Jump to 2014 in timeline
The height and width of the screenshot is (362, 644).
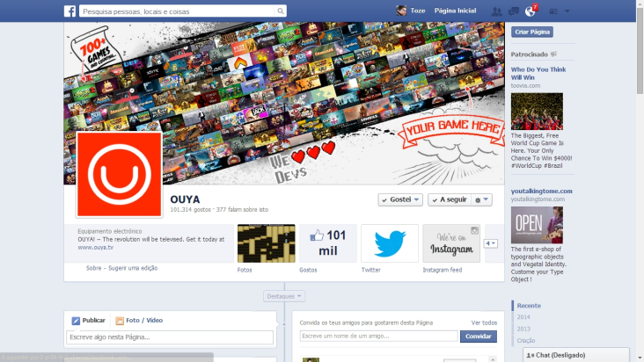[523, 317]
